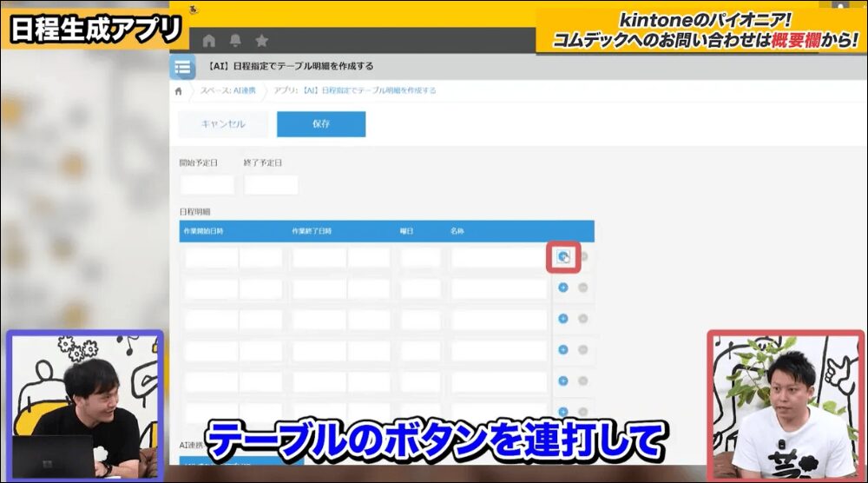Click first row's 作業終了日時 time input

tap(369, 258)
